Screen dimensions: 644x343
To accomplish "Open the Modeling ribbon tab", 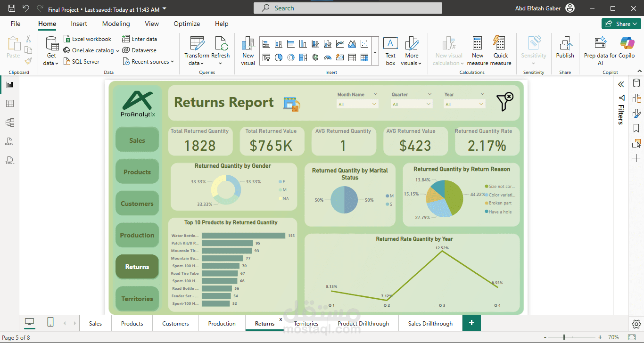I will (116, 24).
